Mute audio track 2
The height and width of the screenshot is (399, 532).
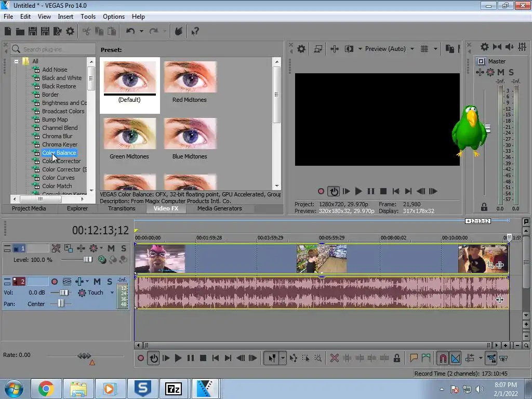click(x=97, y=282)
